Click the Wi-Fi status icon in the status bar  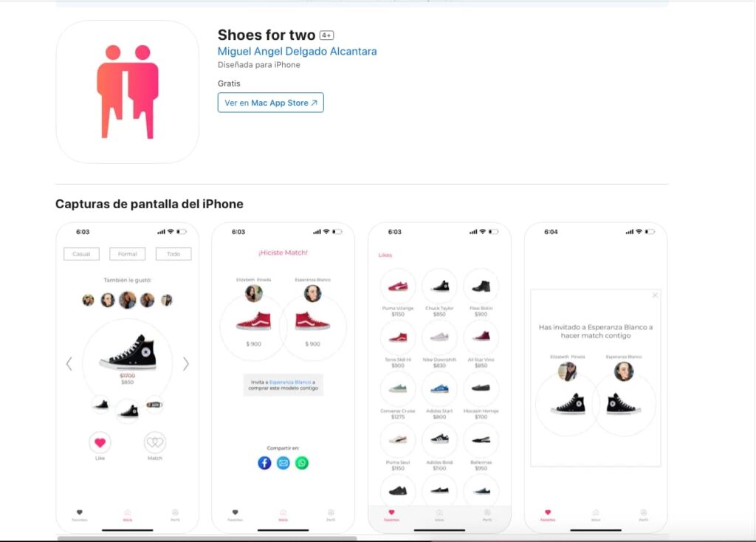pyautogui.click(x=171, y=231)
